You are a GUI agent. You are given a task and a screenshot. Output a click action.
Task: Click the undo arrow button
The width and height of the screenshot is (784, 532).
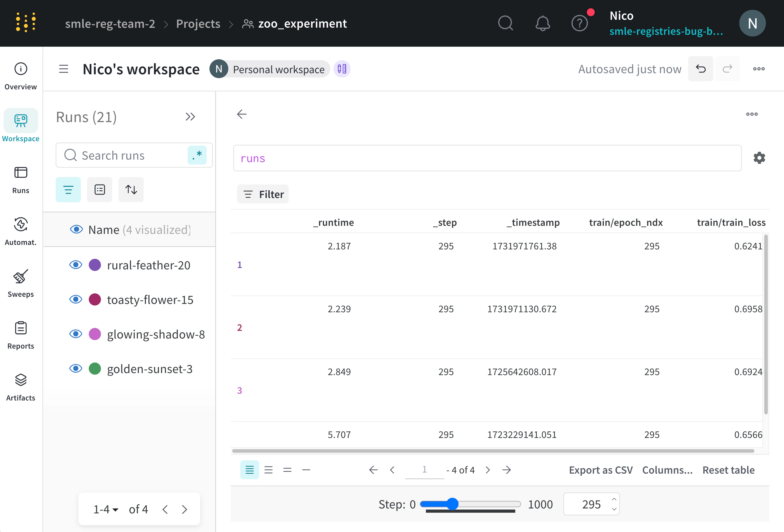click(x=701, y=69)
